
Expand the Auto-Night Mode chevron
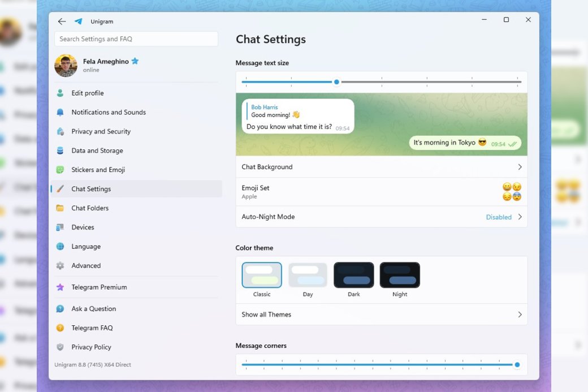(520, 217)
